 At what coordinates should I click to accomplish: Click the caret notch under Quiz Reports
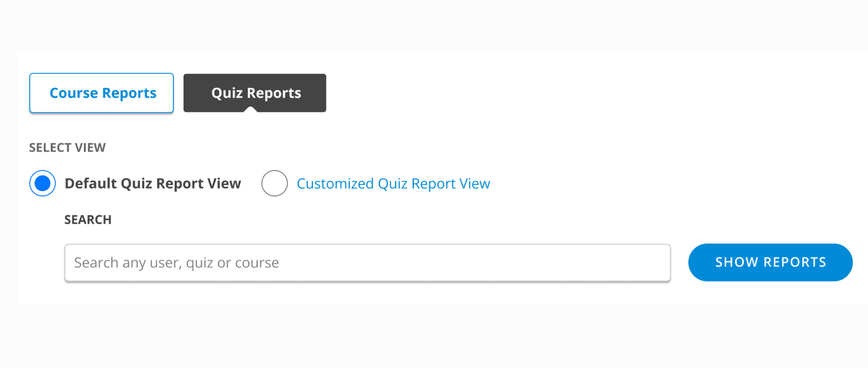point(250,109)
